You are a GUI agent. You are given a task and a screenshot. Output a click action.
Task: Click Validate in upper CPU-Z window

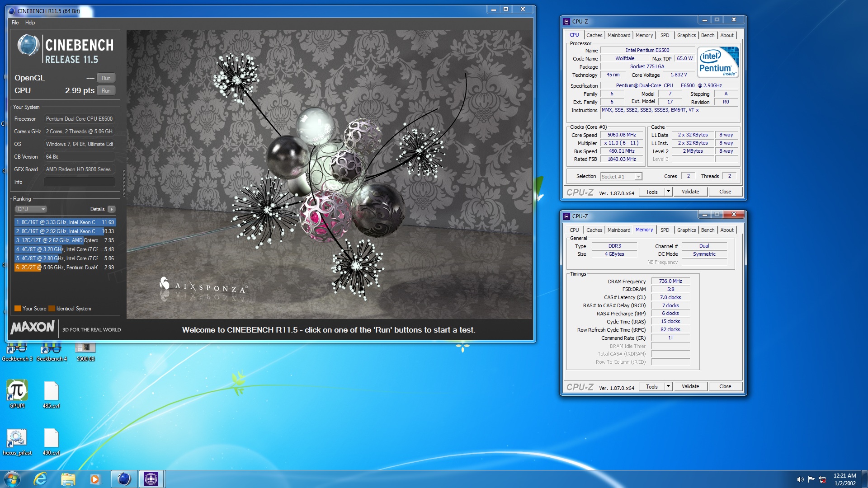coord(690,192)
